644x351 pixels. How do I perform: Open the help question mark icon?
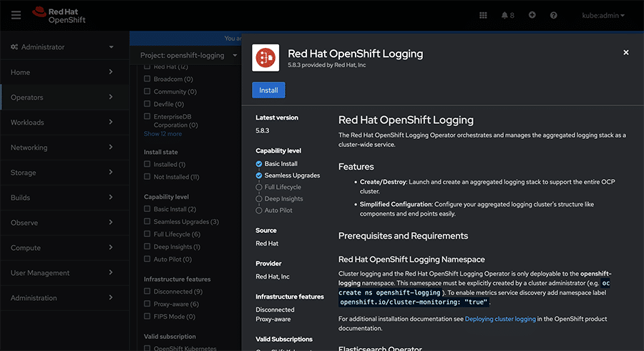click(553, 15)
